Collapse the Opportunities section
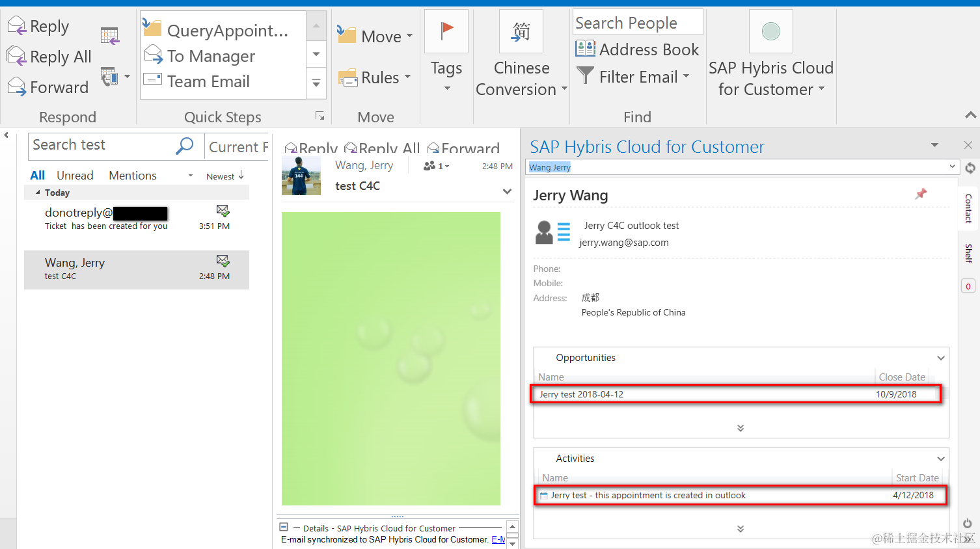 (x=941, y=358)
